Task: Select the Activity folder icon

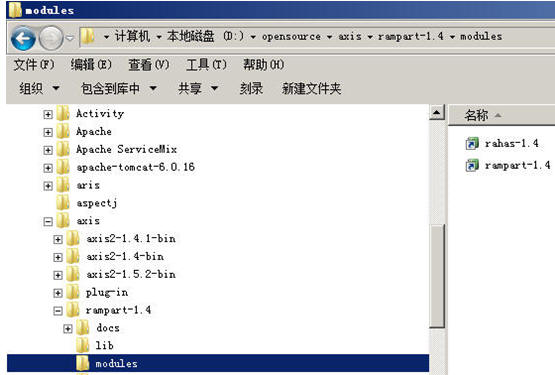Action: click(x=63, y=113)
